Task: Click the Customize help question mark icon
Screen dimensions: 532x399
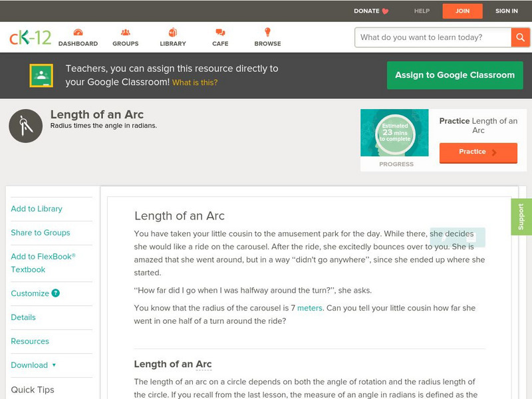Action: click(56, 293)
